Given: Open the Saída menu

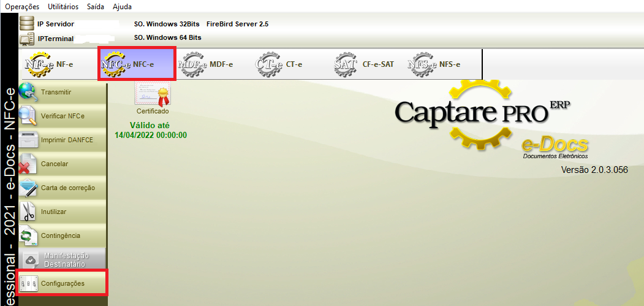Looking at the screenshot, I should [x=96, y=7].
